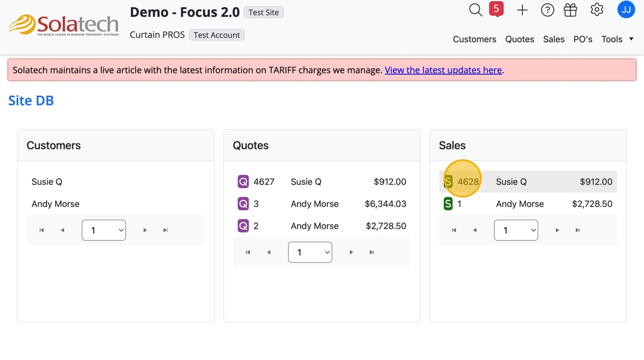Click the gift box icon

click(570, 10)
